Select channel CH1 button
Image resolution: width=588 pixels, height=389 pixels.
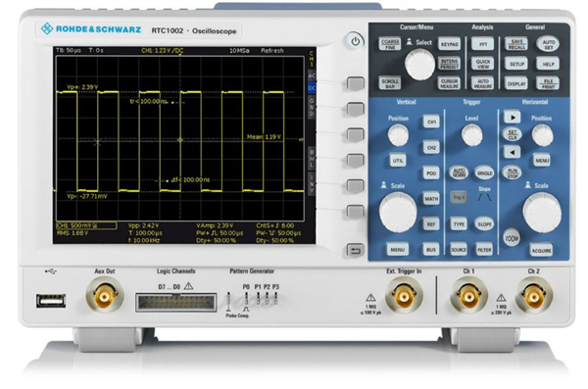coord(431,122)
